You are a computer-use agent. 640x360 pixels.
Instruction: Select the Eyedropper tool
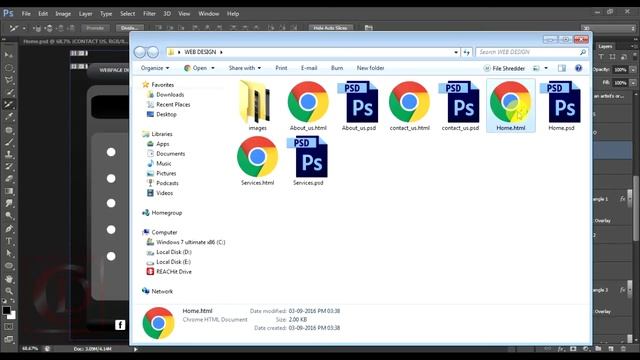(x=9, y=117)
